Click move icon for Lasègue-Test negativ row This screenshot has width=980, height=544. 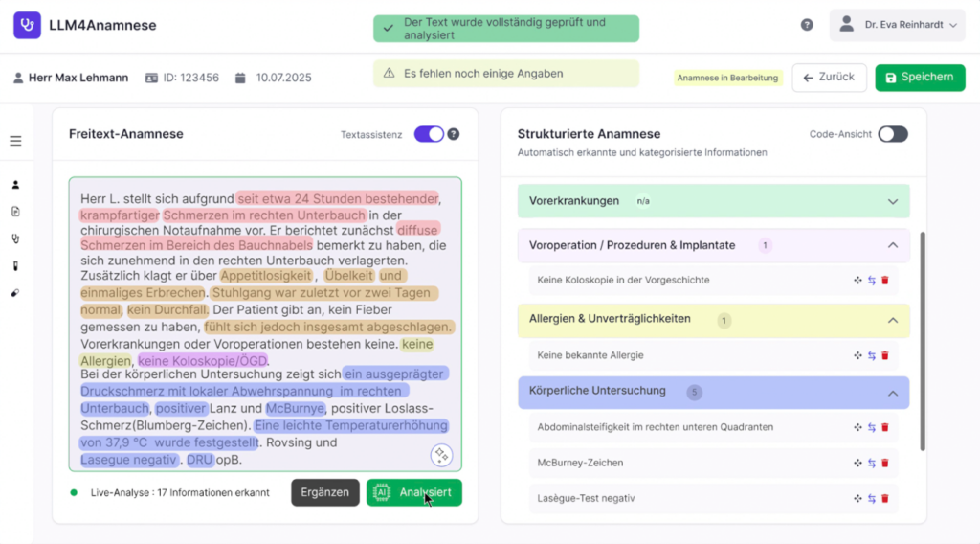pyautogui.click(x=857, y=499)
